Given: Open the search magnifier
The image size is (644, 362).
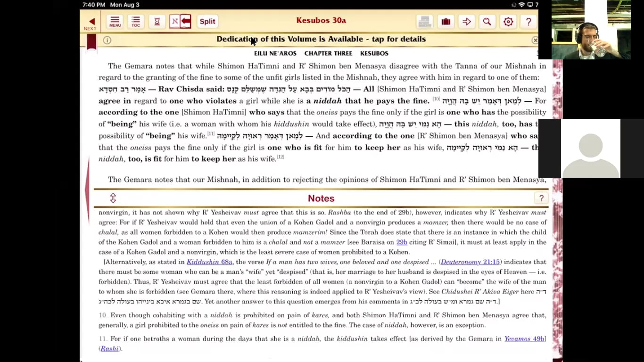Looking at the screenshot, I should pos(487,22).
